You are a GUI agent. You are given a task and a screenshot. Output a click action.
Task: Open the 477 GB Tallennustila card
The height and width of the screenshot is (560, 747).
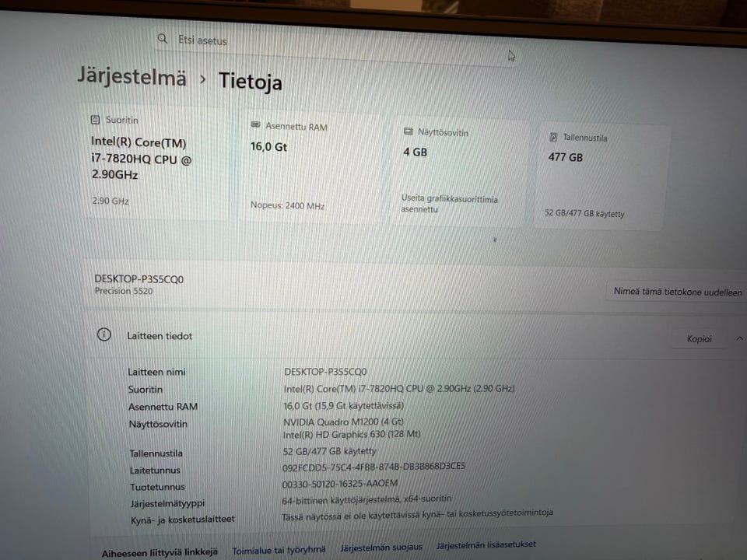tap(602, 177)
